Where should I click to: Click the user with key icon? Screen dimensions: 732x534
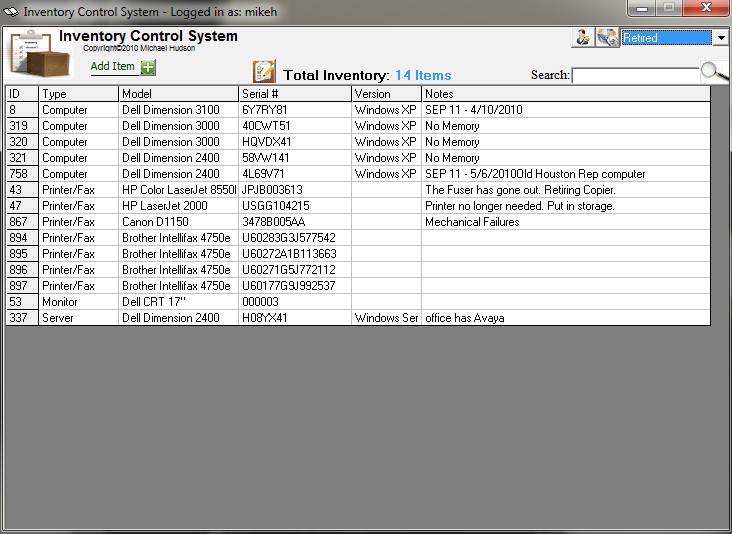tap(583, 37)
